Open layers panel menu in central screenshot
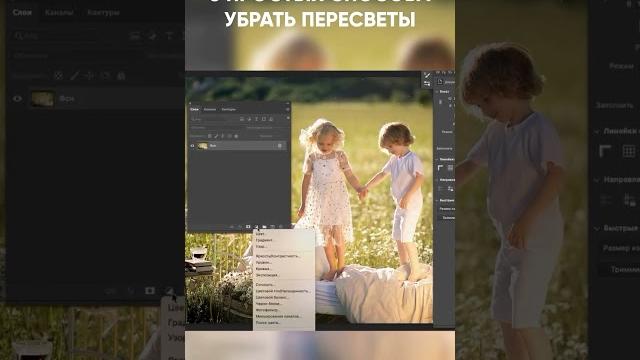 point(288,109)
